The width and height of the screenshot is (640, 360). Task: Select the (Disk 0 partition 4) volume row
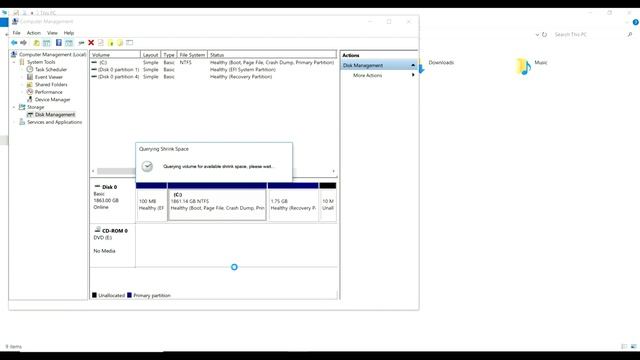pos(213,77)
